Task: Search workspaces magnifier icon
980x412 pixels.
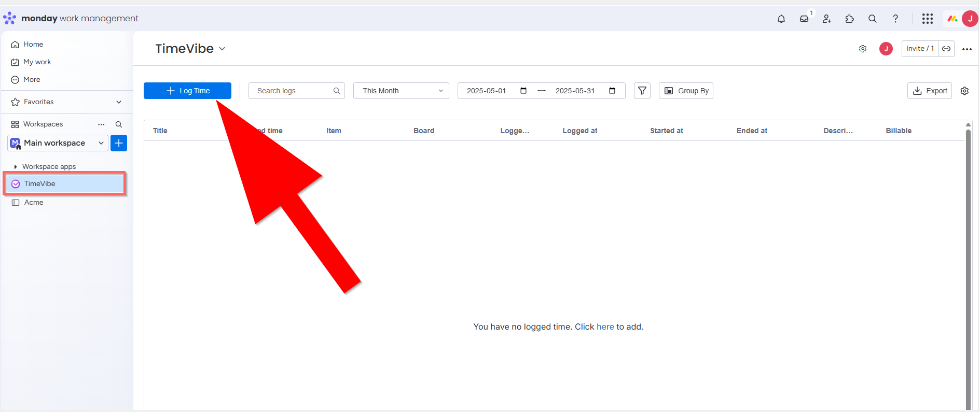Action: (x=119, y=124)
